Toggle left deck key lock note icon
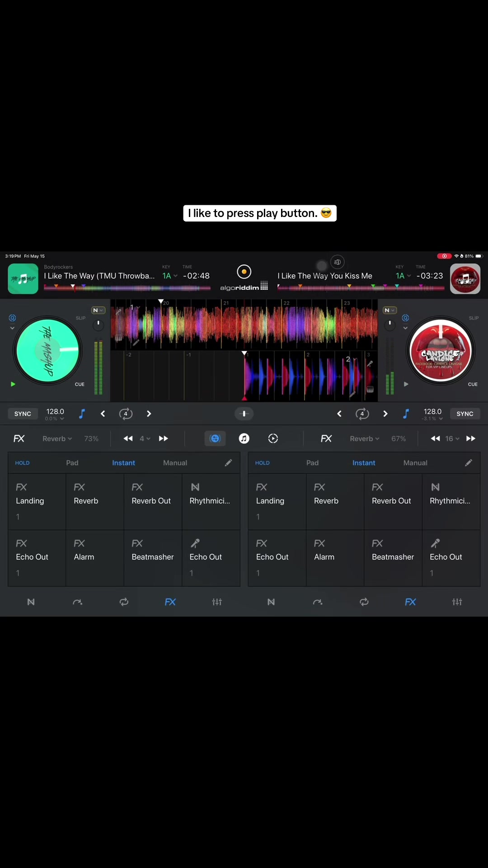This screenshot has width=488, height=868. [82, 414]
